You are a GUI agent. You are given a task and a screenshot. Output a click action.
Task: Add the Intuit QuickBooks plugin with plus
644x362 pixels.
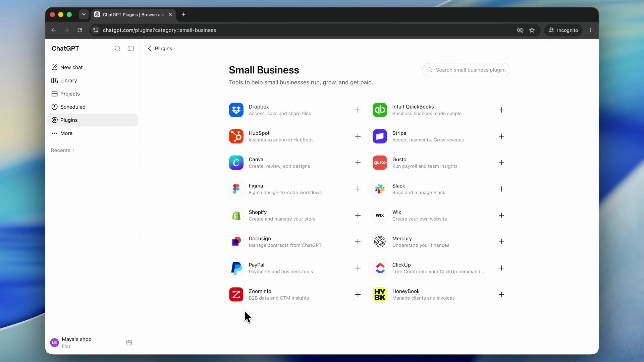click(x=501, y=110)
